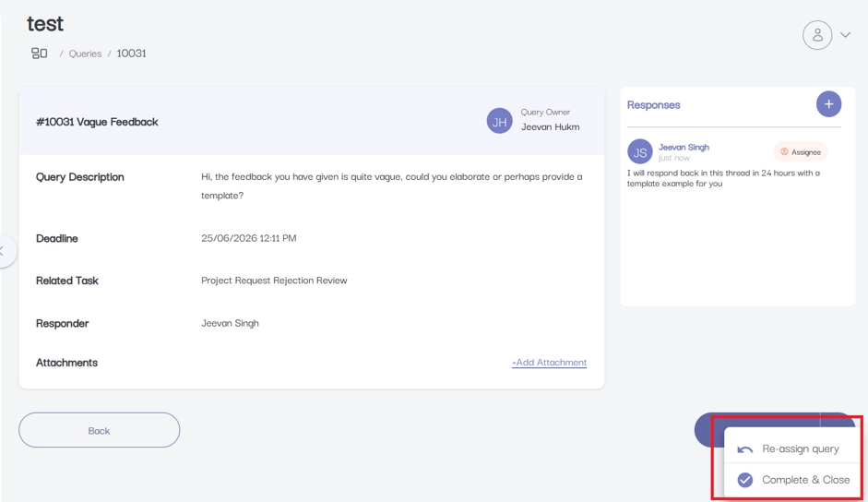The height and width of the screenshot is (502, 868).
Task: Click the #10031 Vague Feedback title
Action: pyautogui.click(x=97, y=122)
